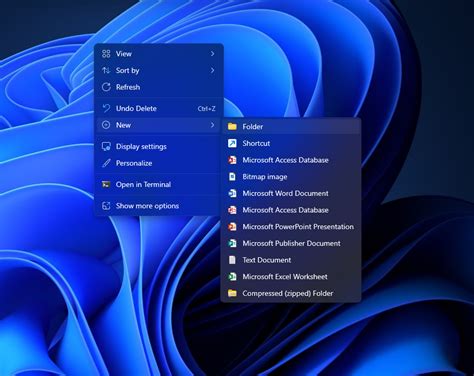Choose Text Document in the New submenu

point(291,260)
